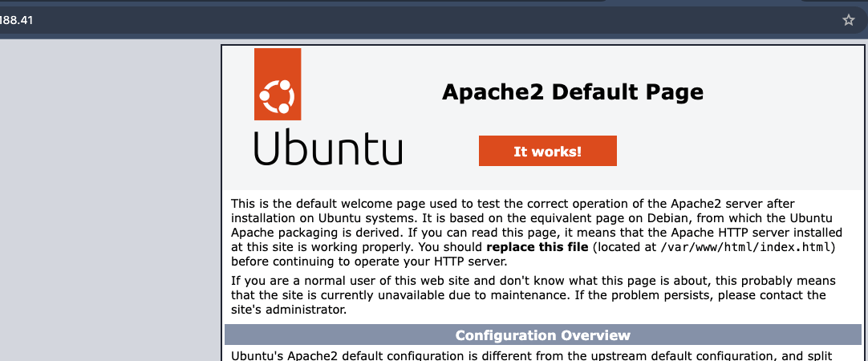The image size is (868, 361).
Task: Click the "Configuration Overview" section header
Action: (x=542, y=335)
